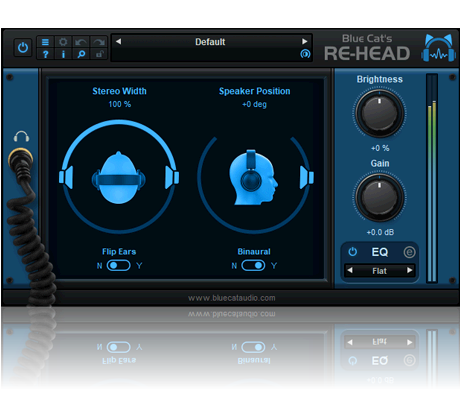This screenshot has width=460, height=416.
Task: Toggle the Flip Ears switch
Action: tap(118, 265)
